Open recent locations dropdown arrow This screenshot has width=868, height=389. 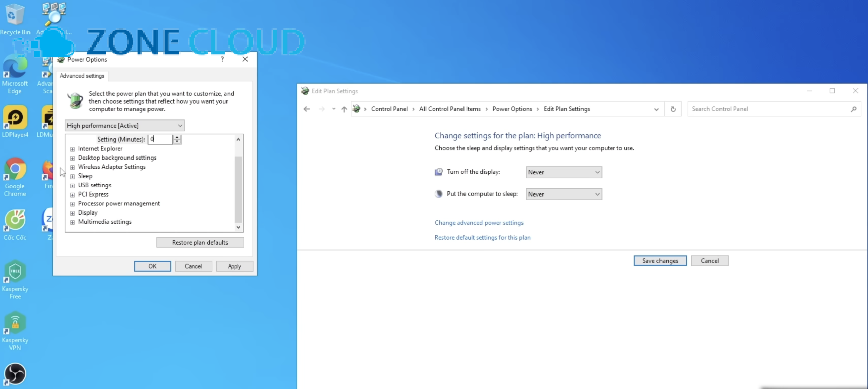[334, 109]
